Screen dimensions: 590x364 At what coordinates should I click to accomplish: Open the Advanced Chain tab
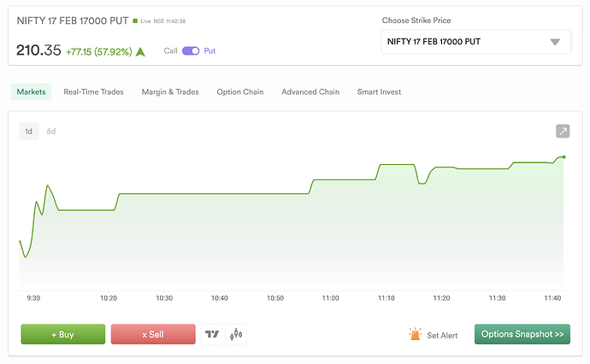point(310,91)
